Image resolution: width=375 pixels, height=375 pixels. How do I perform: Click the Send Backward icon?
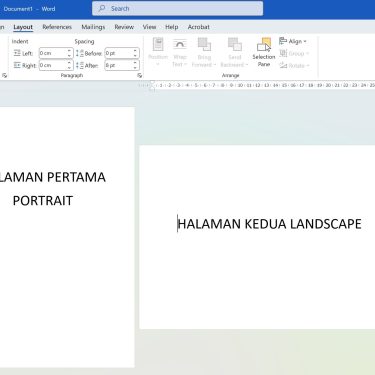pos(235,45)
